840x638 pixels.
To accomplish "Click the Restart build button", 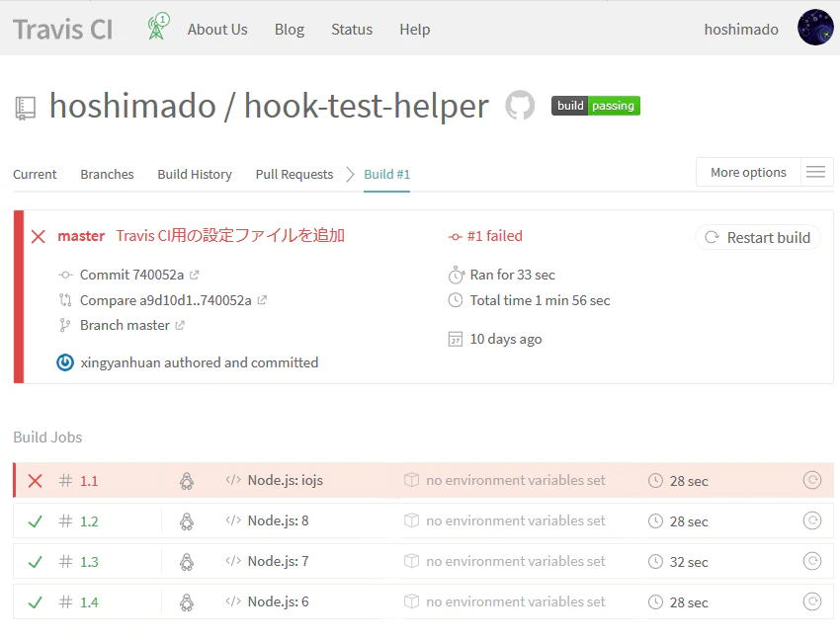I will point(758,237).
